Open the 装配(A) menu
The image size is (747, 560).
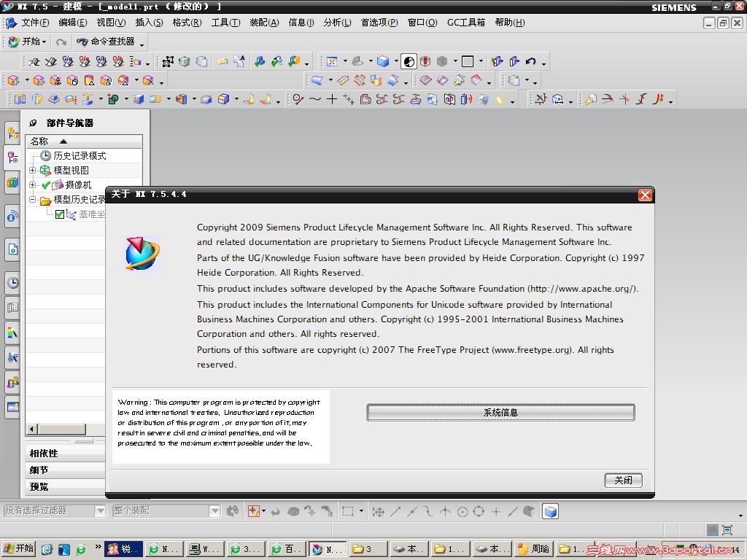pos(264,23)
